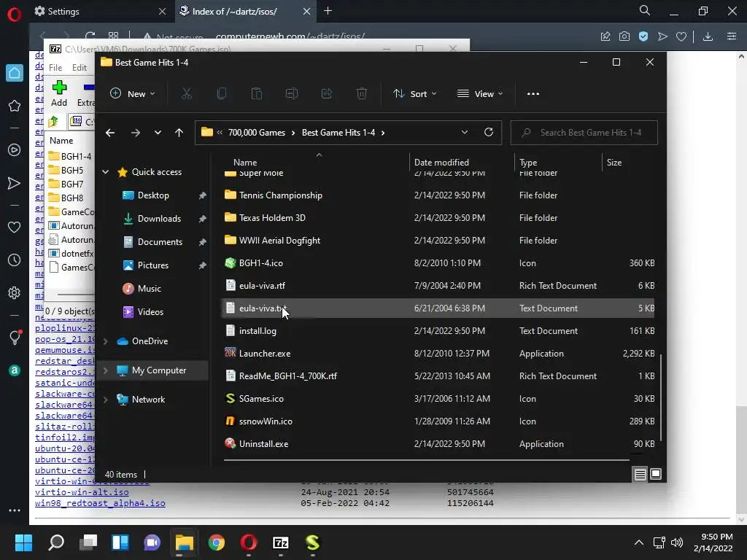Show hidden system tray icons
Viewport: 747px width, 560px height.
[x=639, y=542]
